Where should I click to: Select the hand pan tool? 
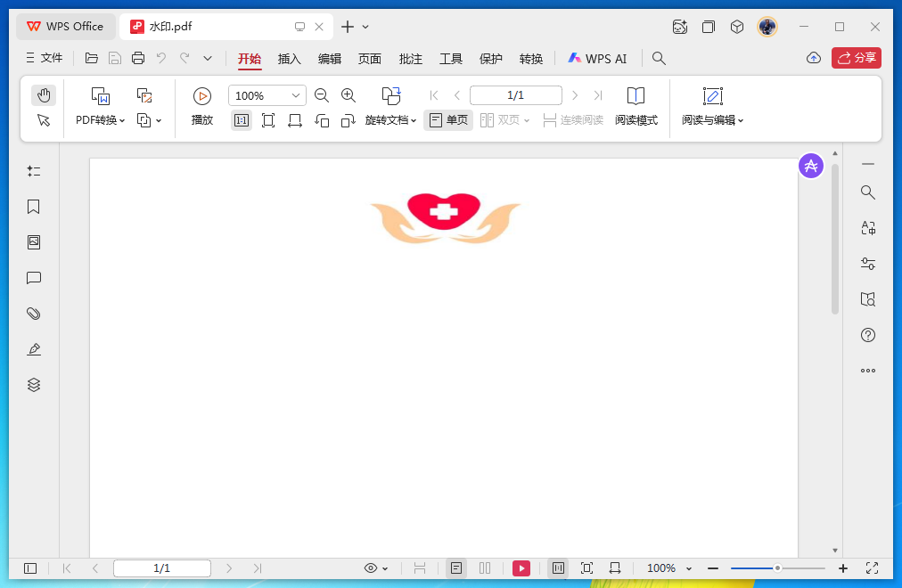click(44, 95)
